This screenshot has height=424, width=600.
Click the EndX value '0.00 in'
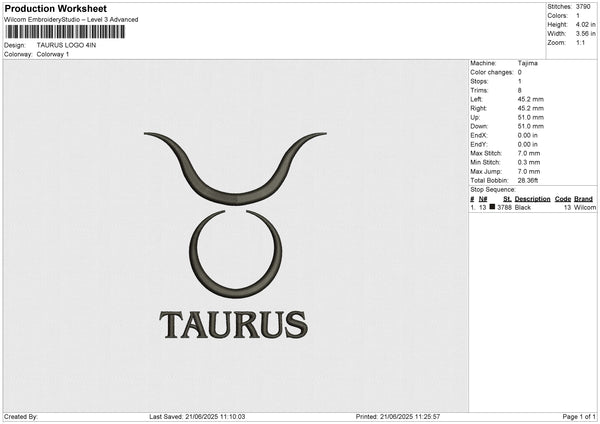click(x=527, y=135)
